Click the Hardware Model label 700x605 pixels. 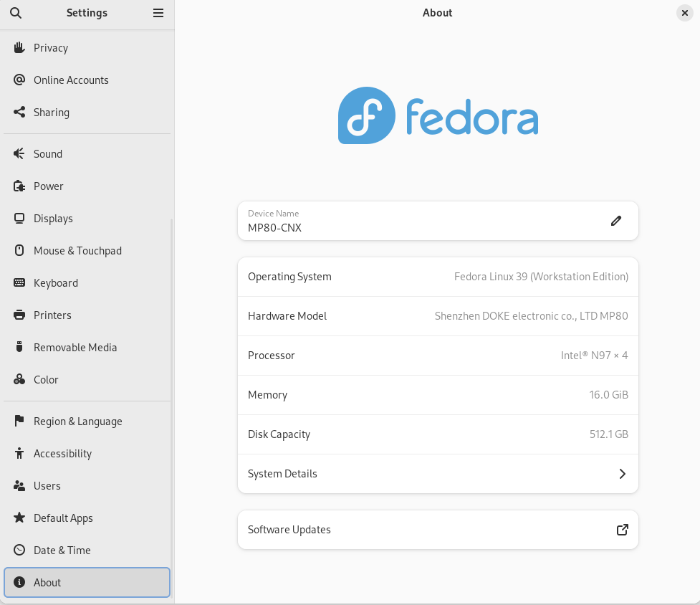pos(287,316)
